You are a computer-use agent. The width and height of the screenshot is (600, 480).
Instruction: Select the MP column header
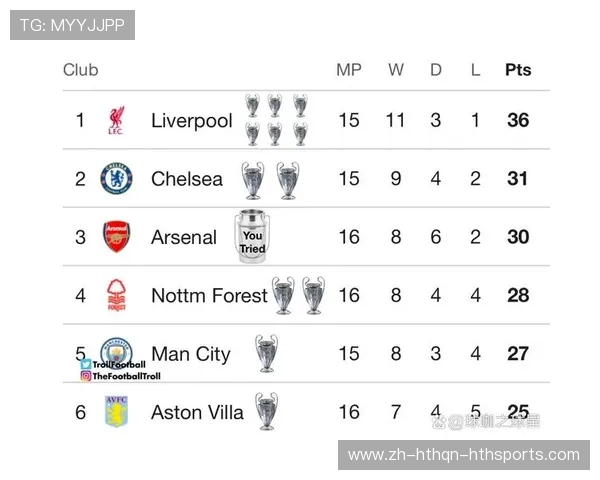click(349, 70)
